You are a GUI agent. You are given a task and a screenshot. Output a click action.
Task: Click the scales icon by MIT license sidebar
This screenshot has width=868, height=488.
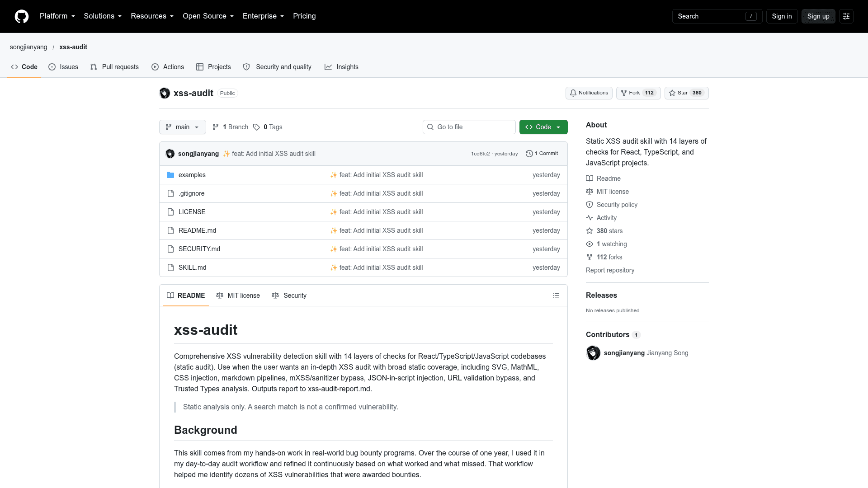590,192
